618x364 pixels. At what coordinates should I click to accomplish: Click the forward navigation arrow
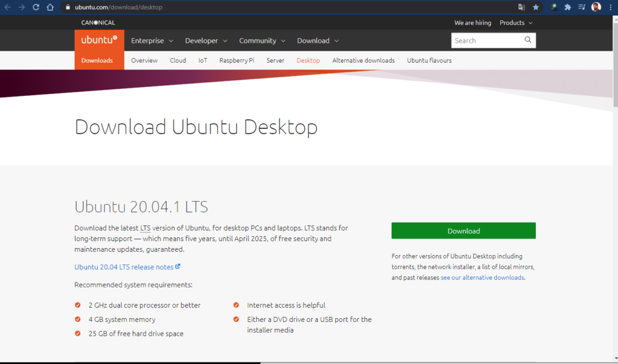click(x=22, y=7)
